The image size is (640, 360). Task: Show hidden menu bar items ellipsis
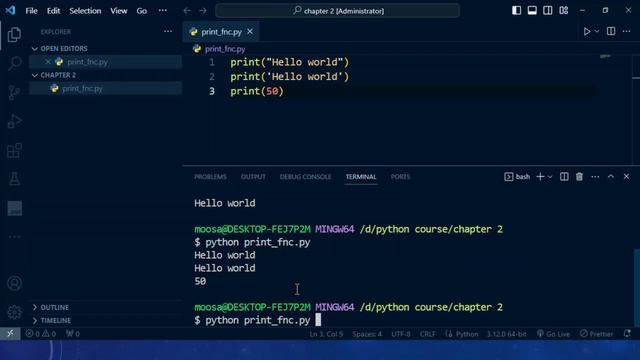point(162,11)
